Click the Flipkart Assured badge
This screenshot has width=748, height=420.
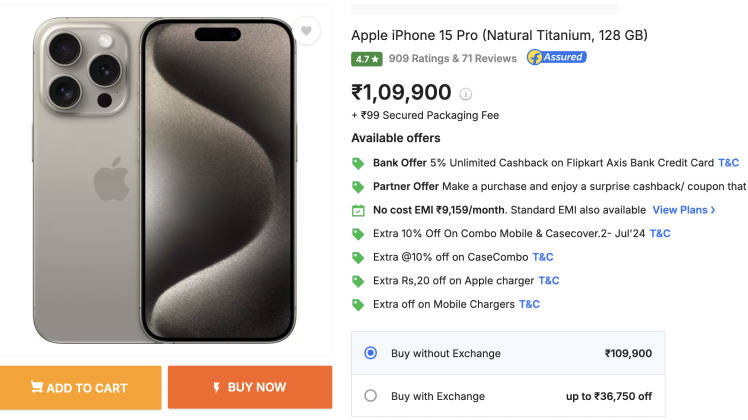[557, 58]
